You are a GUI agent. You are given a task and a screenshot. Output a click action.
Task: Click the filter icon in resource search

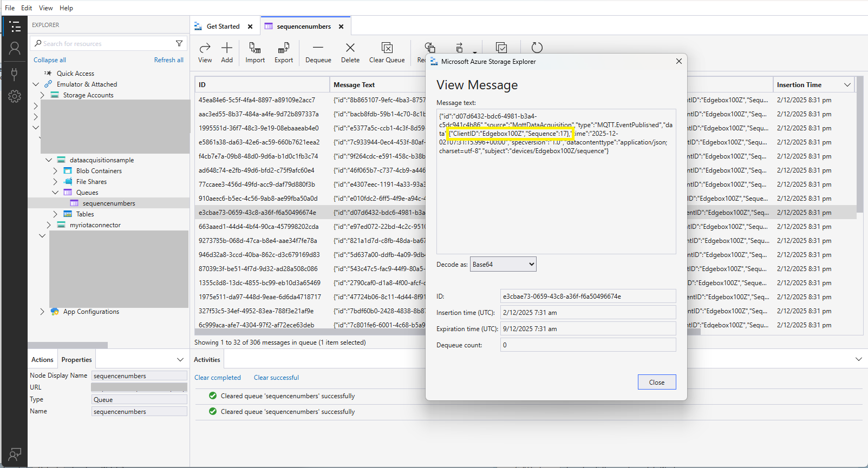pos(179,43)
